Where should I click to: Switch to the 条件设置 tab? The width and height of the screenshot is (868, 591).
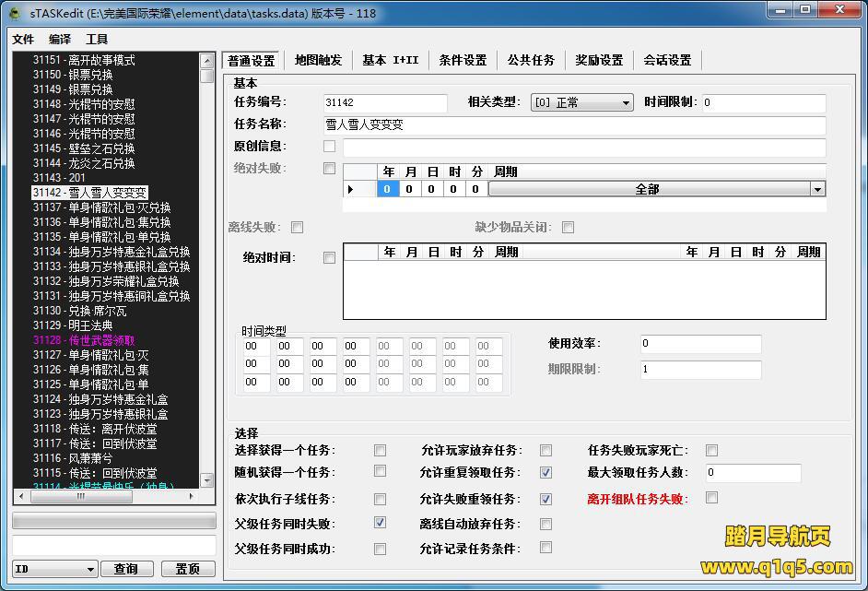[463, 60]
